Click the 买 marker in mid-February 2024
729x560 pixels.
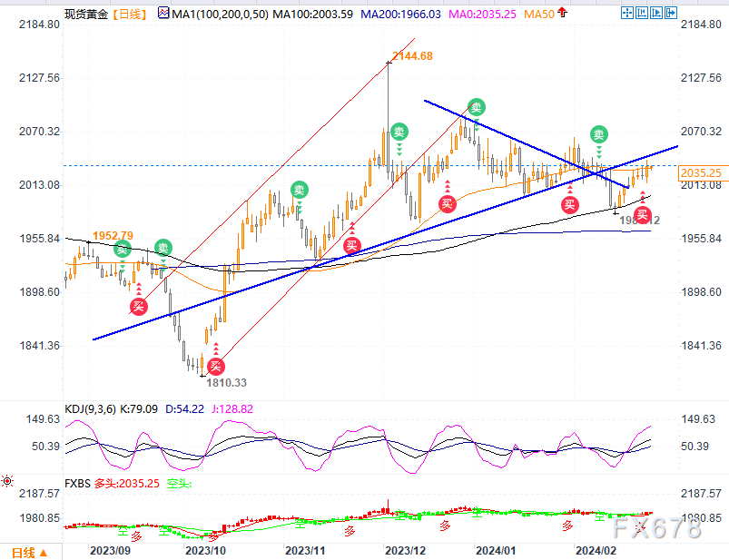tap(642, 215)
